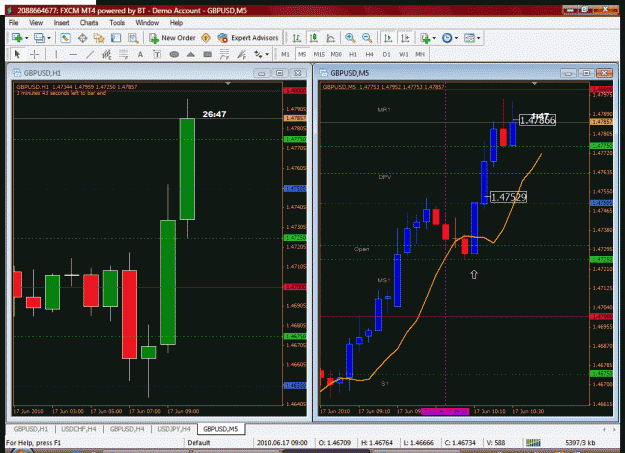Image resolution: width=625 pixels, height=453 pixels.
Task: Toggle the Navigator window icon
Action: pyautogui.click(x=99, y=38)
